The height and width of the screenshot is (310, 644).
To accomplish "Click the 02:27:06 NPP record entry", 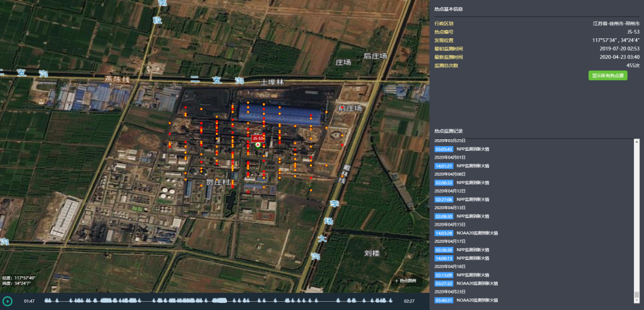I will tap(443, 200).
